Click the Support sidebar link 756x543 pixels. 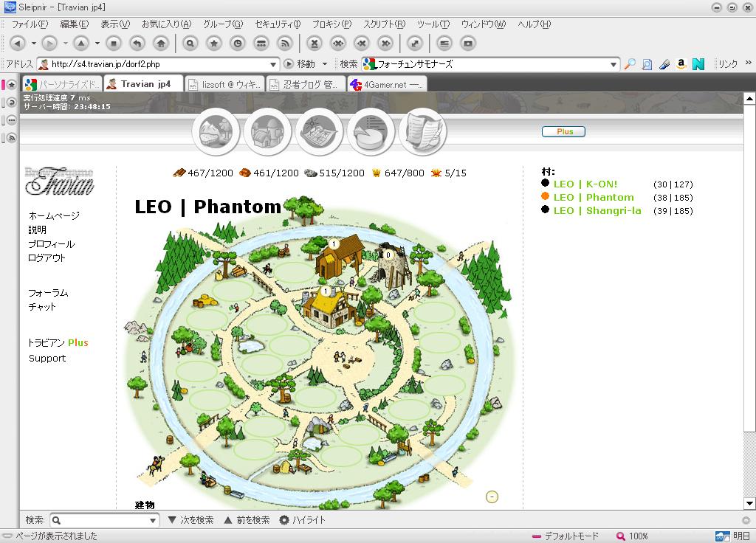coord(47,358)
